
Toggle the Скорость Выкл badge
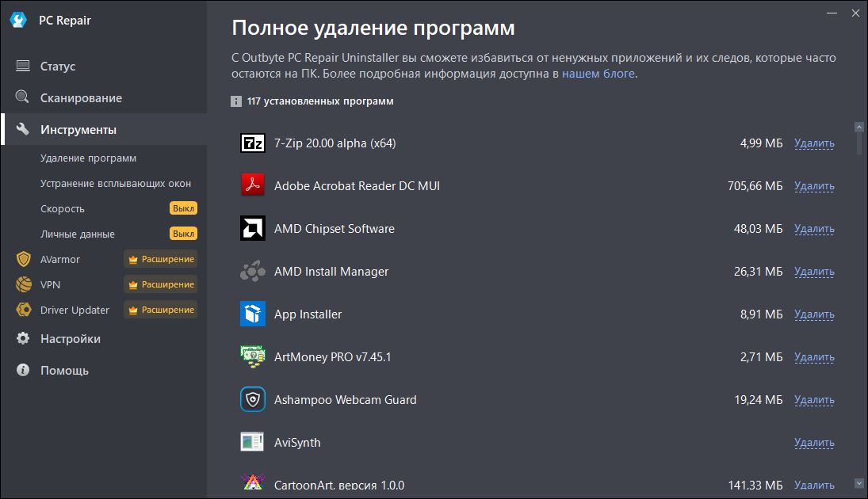[183, 208]
